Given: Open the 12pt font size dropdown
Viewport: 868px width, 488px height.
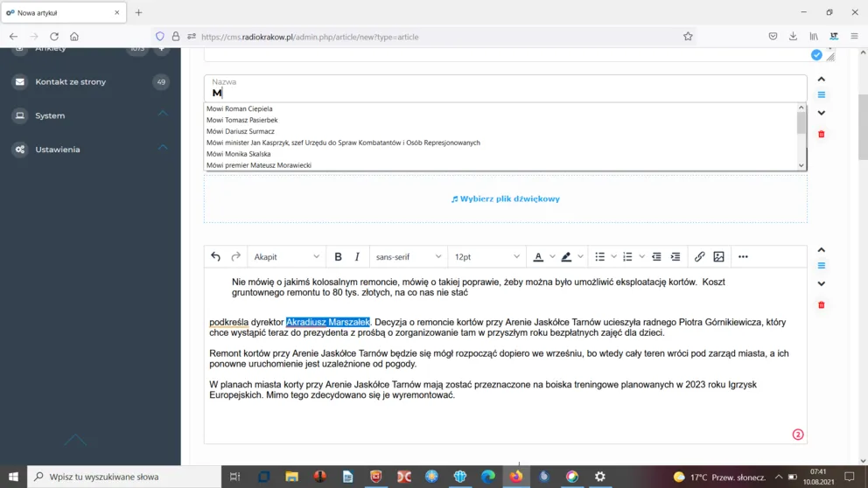Looking at the screenshot, I should point(487,257).
